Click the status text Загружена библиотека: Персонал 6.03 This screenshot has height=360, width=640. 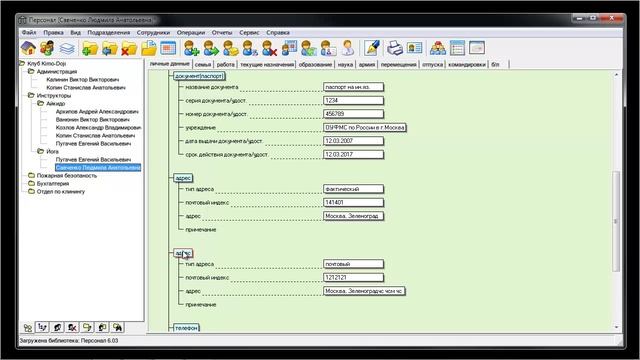[x=69, y=340]
